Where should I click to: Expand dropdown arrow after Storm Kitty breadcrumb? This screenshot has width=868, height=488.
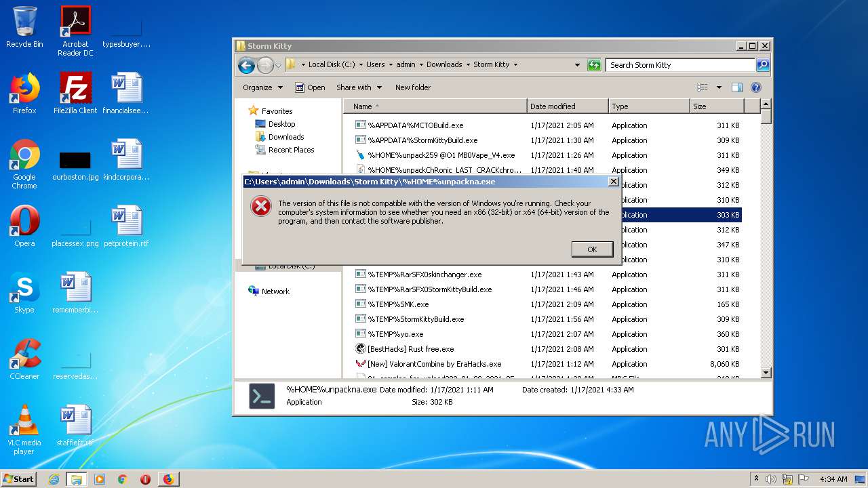pyautogui.click(x=515, y=65)
